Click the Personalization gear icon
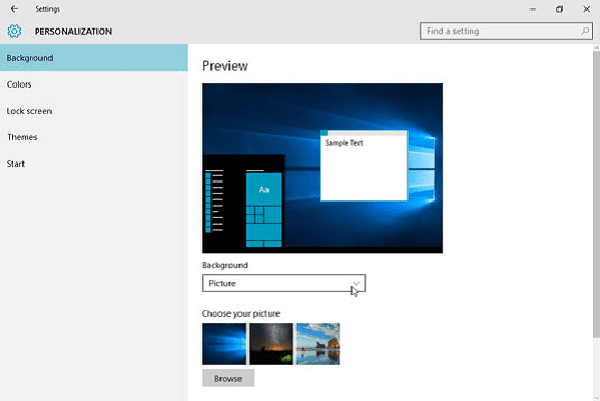Screen dimensions: 600x401 (15, 31)
